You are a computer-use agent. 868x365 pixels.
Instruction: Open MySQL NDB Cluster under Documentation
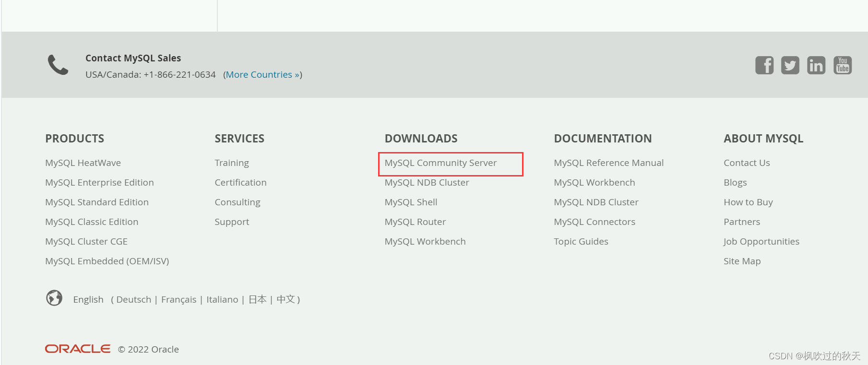(x=596, y=202)
